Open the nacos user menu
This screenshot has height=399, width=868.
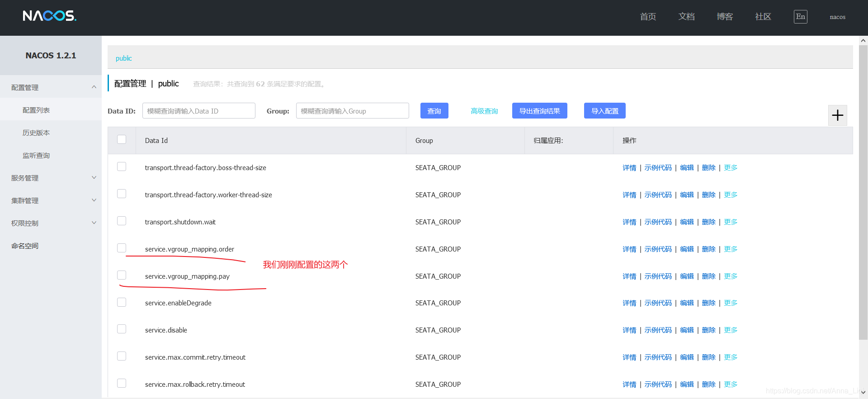(x=837, y=17)
